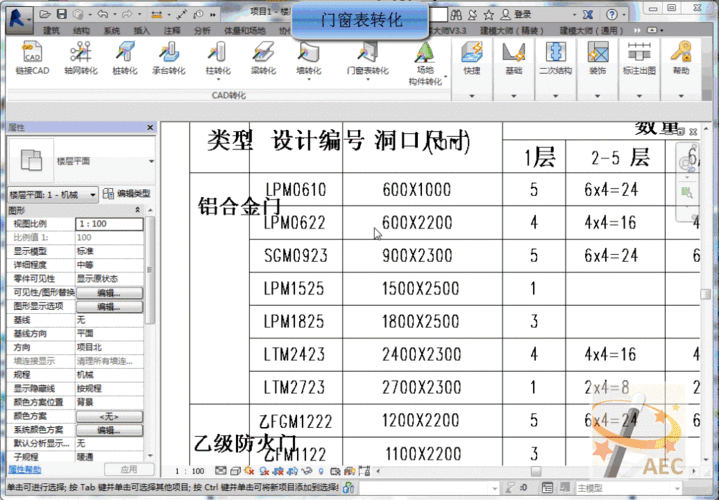Click the visual style cube icon
Image resolution: width=719 pixels, height=500 pixels.
click(235, 471)
